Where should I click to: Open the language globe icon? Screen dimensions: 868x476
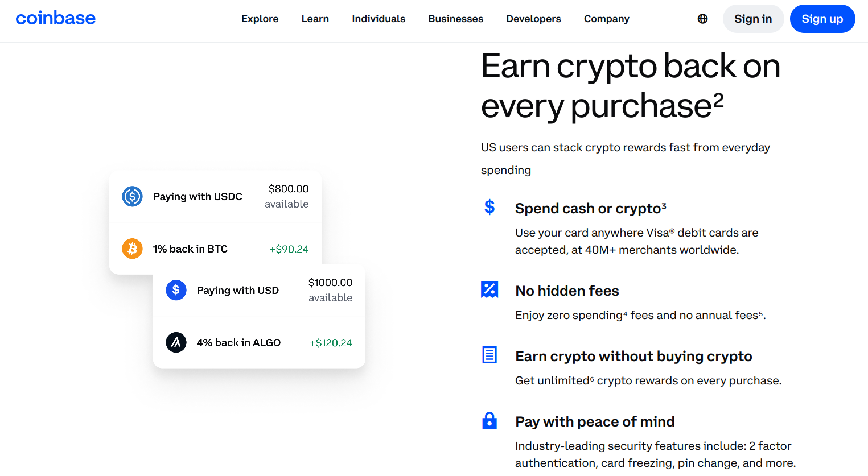703,19
